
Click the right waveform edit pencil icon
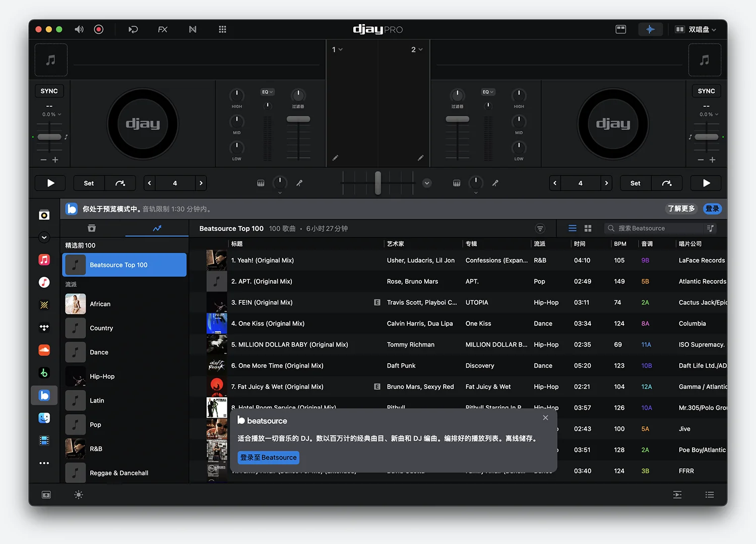pos(421,158)
